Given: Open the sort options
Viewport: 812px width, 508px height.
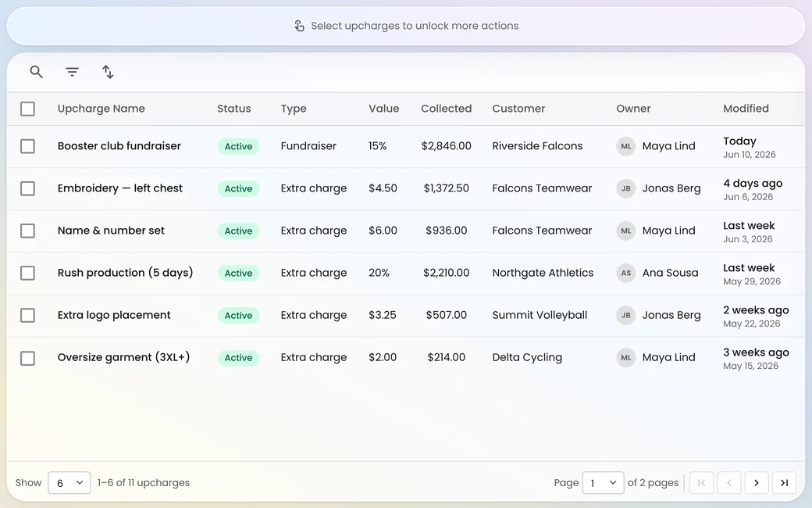Looking at the screenshot, I should [108, 72].
